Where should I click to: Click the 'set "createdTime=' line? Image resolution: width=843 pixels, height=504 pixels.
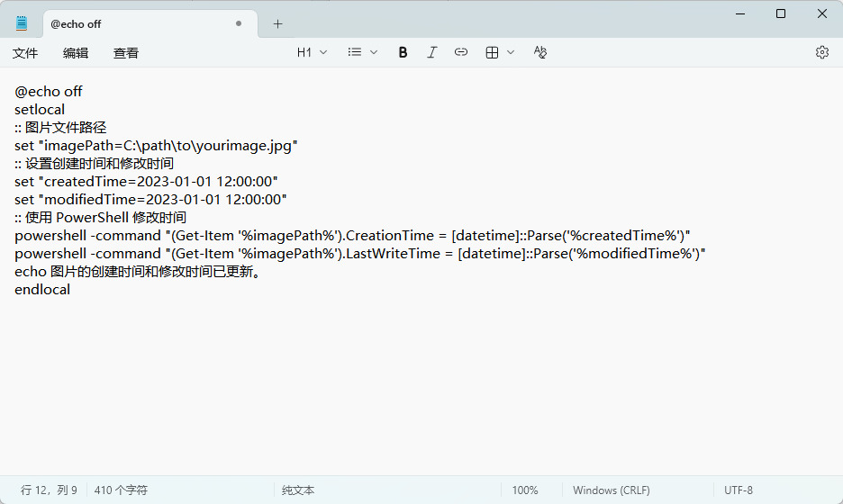click(x=146, y=182)
